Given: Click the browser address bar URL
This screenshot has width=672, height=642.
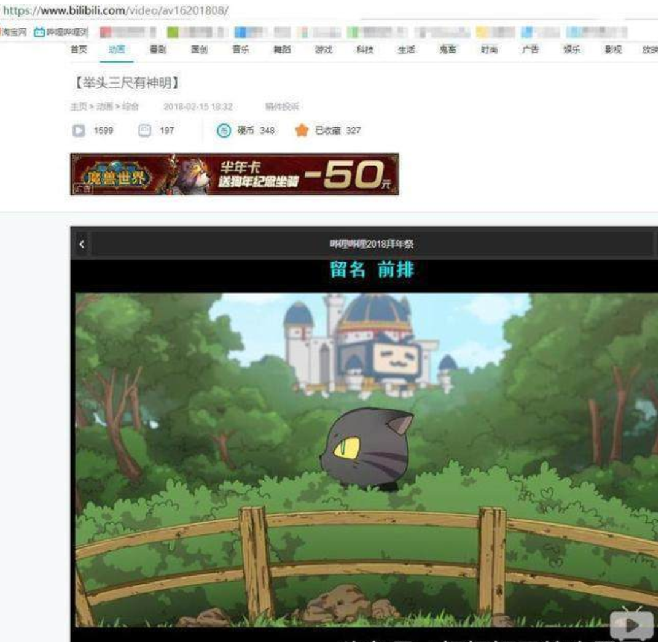Looking at the screenshot, I should 115,10.
